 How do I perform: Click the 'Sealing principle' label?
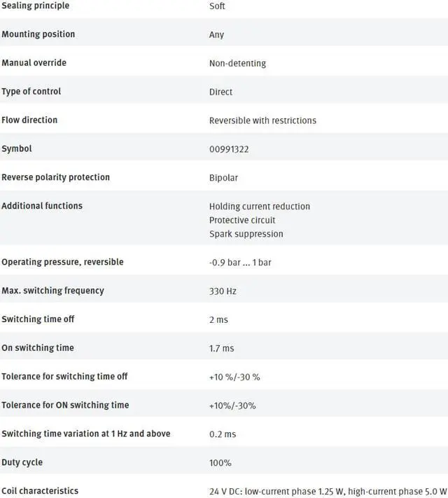[x=35, y=6]
